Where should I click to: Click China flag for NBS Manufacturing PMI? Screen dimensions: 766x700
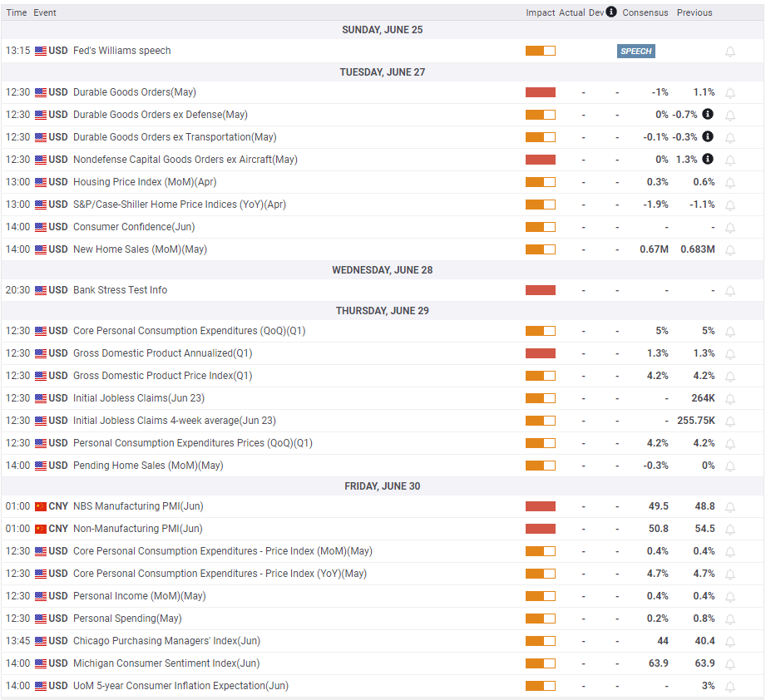[x=41, y=506]
